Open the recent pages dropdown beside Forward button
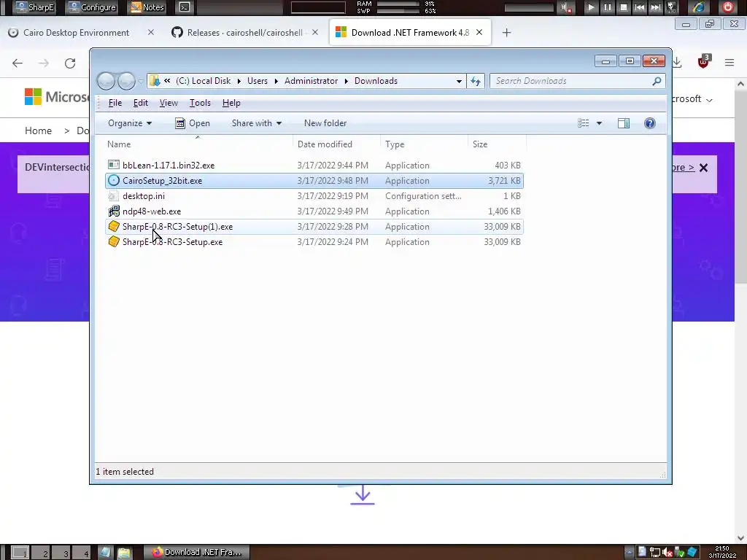The width and height of the screenshot is (747, 560). click(141, 81)
